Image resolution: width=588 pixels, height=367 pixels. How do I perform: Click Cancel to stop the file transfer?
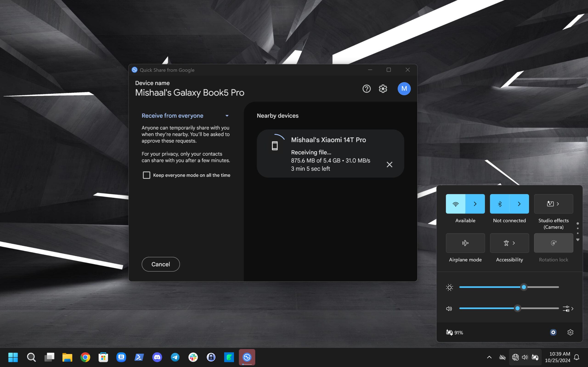coord(161,264)
